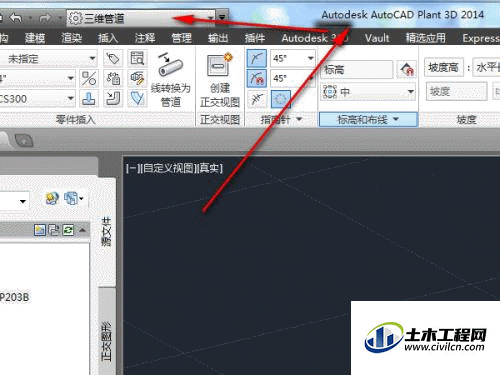This screenshot has width=500, height=375.
Task: Toggle the first compass curve icon
Action: point(257,59)
